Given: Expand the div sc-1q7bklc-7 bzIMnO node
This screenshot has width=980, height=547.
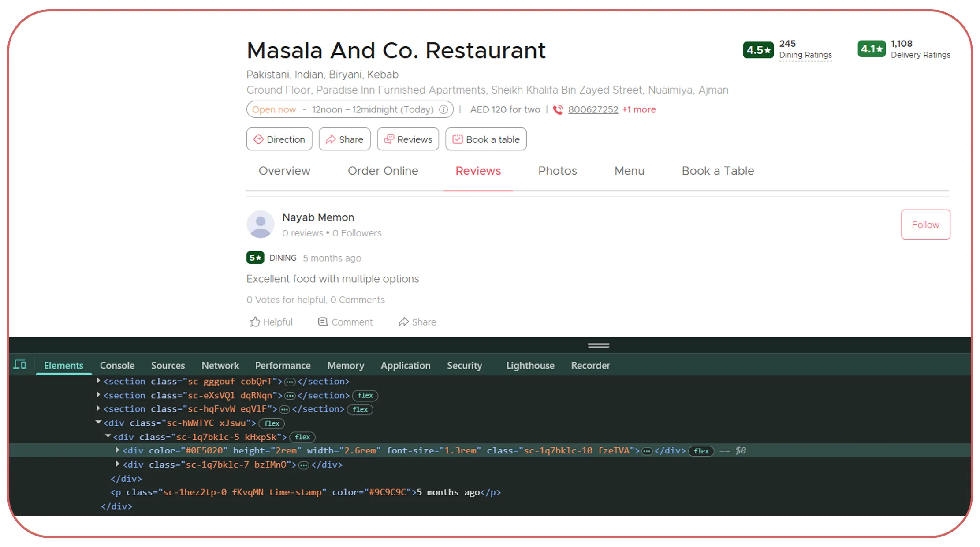Looking at the screenshot, I should point(117,464).
